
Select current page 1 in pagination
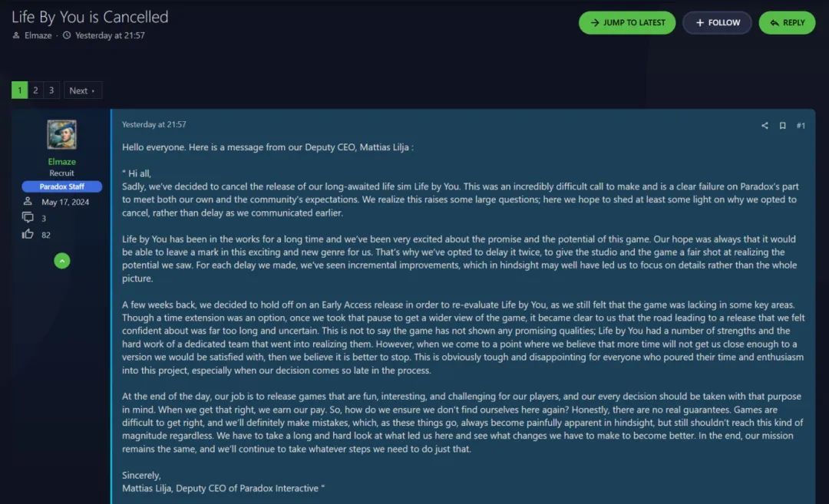click(x=19, y=91)
